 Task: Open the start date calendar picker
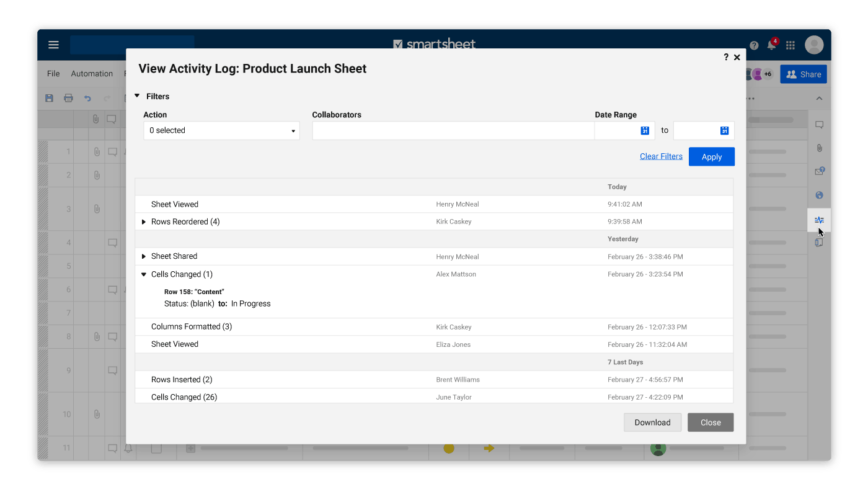645,130
